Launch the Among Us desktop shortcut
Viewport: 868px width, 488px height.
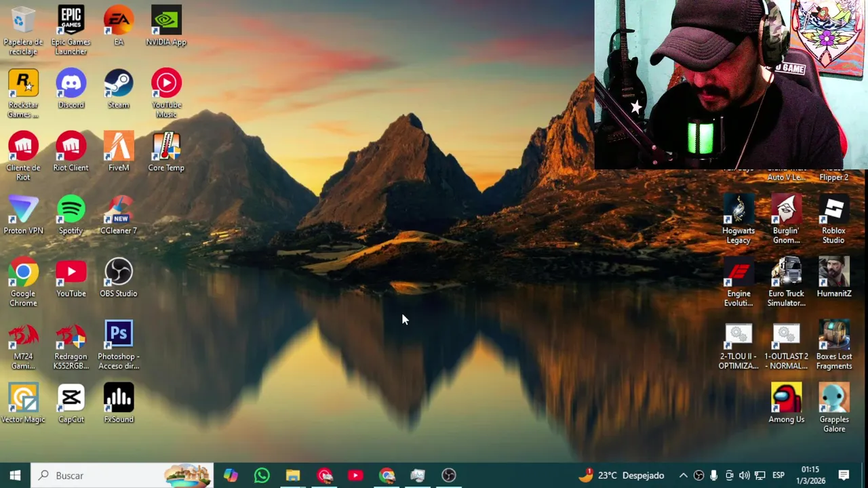coord(787,405)
